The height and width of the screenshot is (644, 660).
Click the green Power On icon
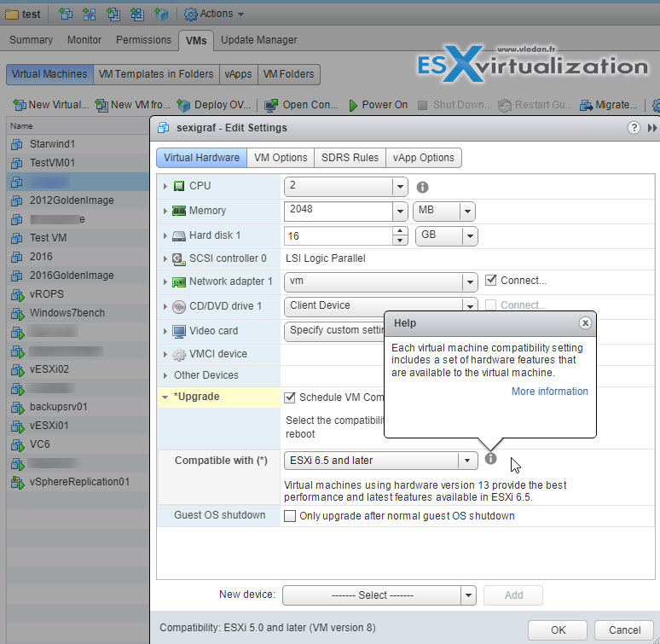(x=353, y=105)
